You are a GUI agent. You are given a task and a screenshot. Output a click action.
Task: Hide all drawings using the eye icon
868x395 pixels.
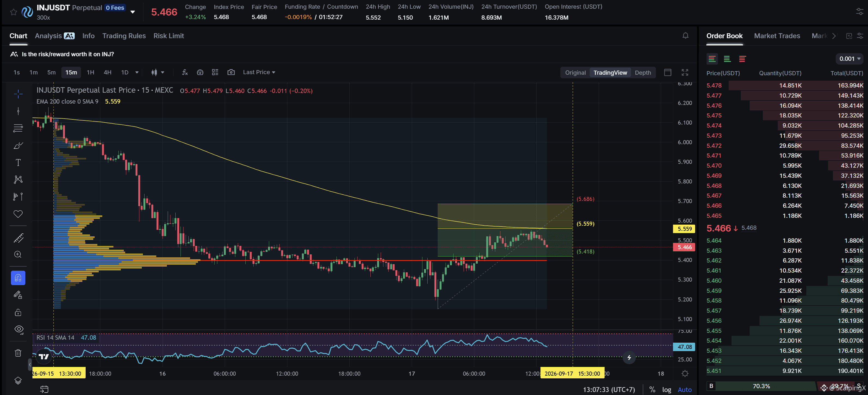(19, 329)
